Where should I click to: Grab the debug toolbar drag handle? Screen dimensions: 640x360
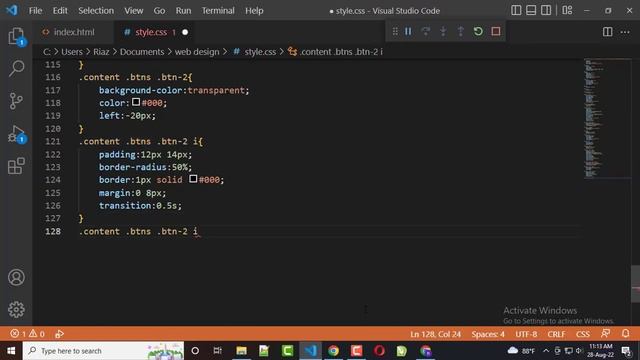click(x=395, y=31)
